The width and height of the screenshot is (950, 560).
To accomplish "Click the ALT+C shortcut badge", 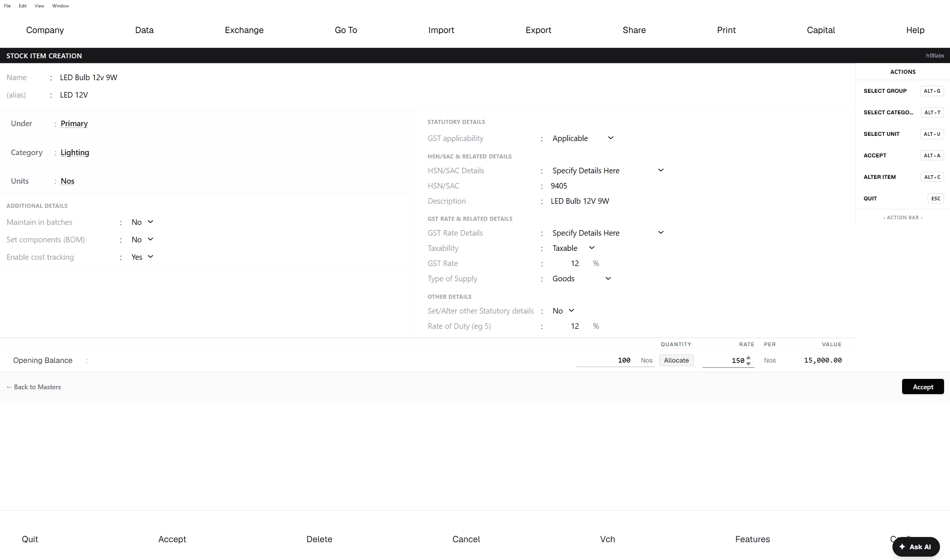I will coord(932,177).
